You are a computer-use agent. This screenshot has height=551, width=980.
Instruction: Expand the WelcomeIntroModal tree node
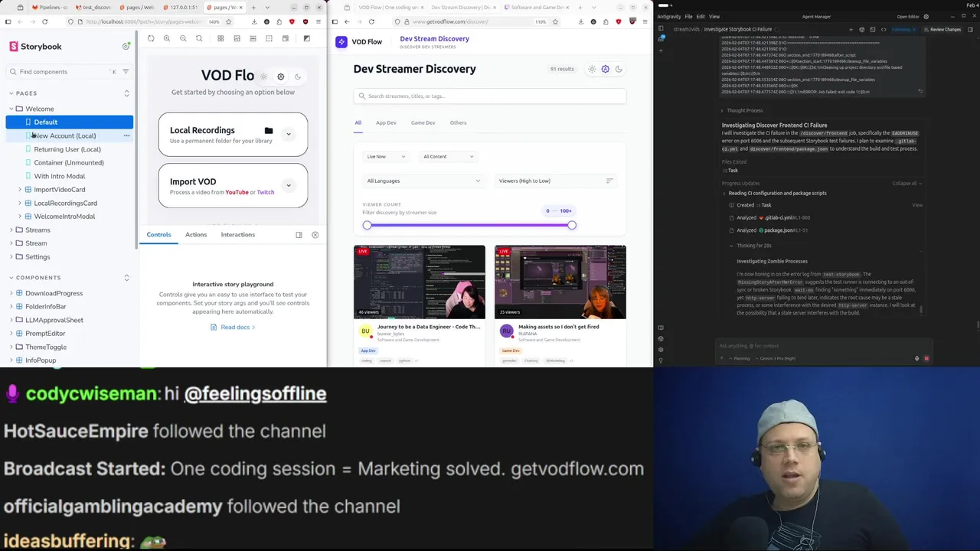click(x=20, y=217)
